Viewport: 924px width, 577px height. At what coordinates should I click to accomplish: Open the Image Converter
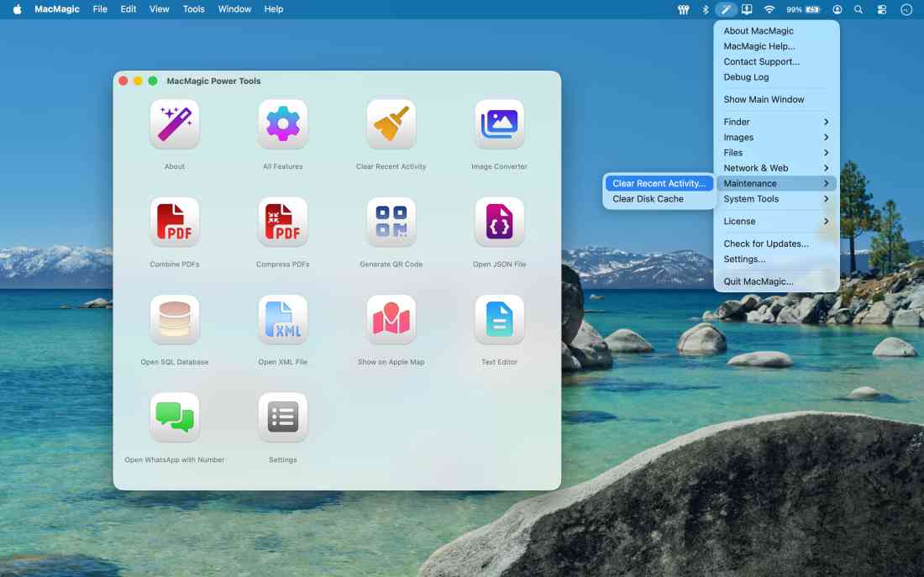[499, 123]
